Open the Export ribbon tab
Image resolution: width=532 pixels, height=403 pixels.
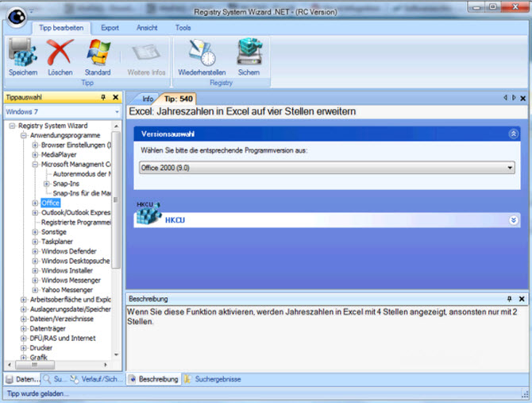coord(110,28)
